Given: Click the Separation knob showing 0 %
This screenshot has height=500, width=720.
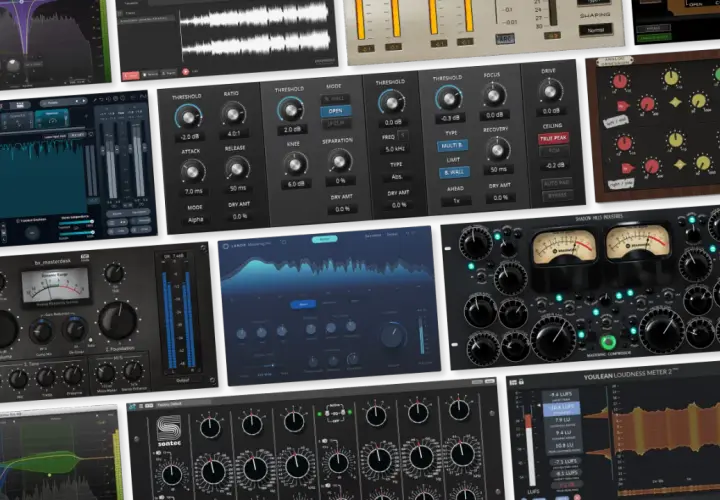Looking at the screenshot, I should pos(339,161).
